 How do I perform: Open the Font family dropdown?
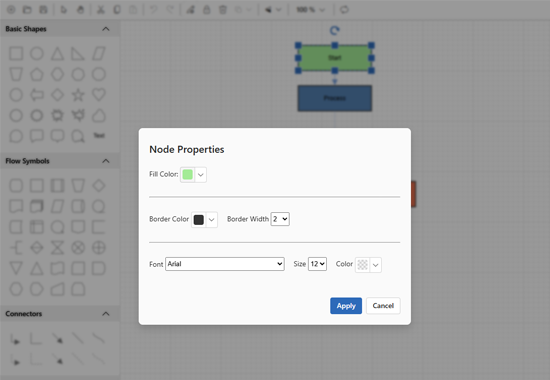click(x=225, y=264)
